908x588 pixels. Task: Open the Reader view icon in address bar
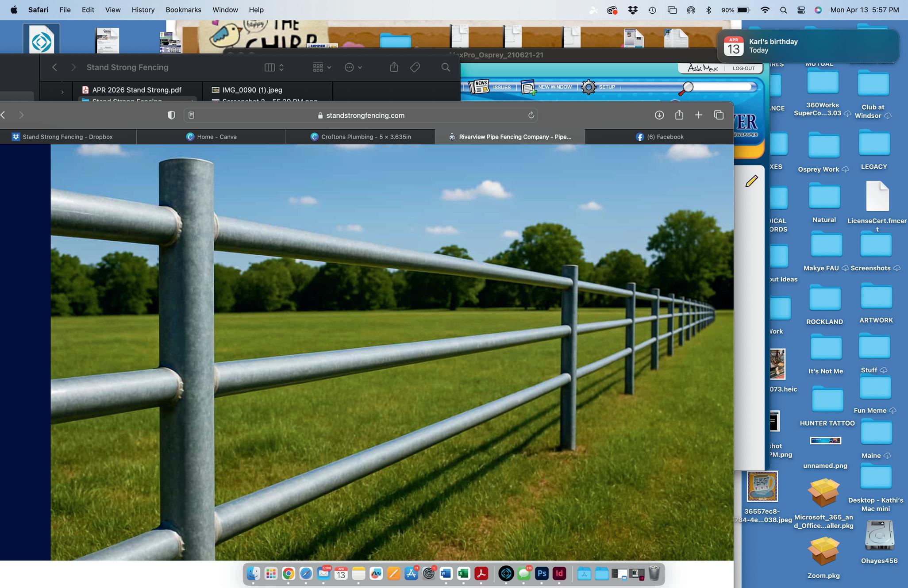(191, 115)
